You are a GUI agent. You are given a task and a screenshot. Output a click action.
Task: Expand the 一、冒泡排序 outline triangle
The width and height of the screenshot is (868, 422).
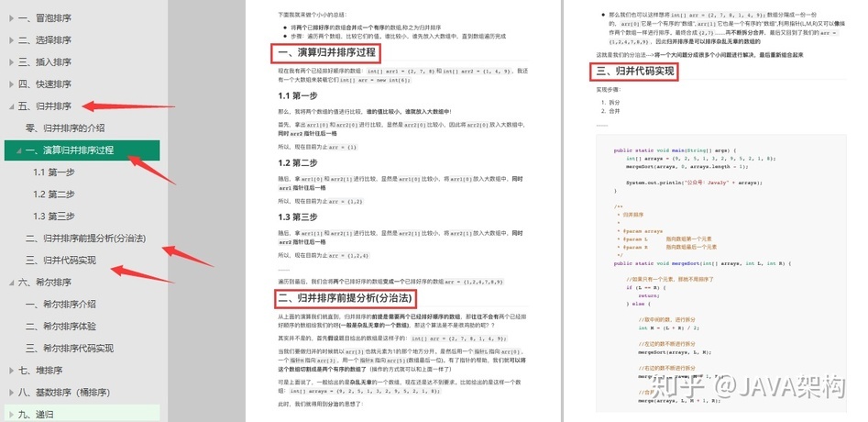[x=11, y=18]
